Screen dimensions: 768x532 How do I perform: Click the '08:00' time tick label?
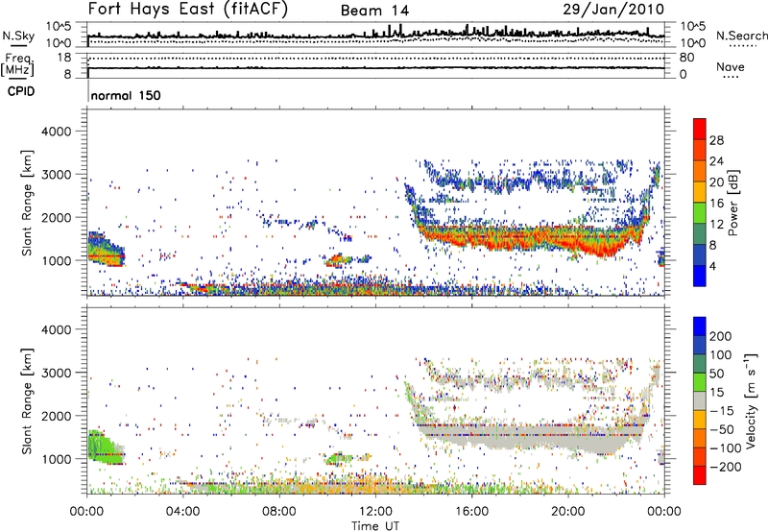click(279, 512)
